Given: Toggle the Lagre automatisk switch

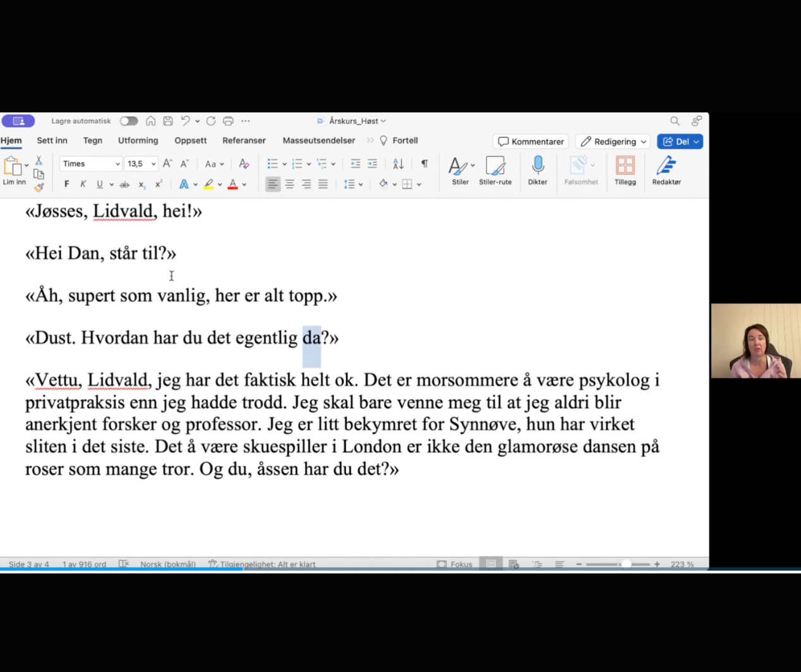Looking at the screenshot, I should (129, 121).
